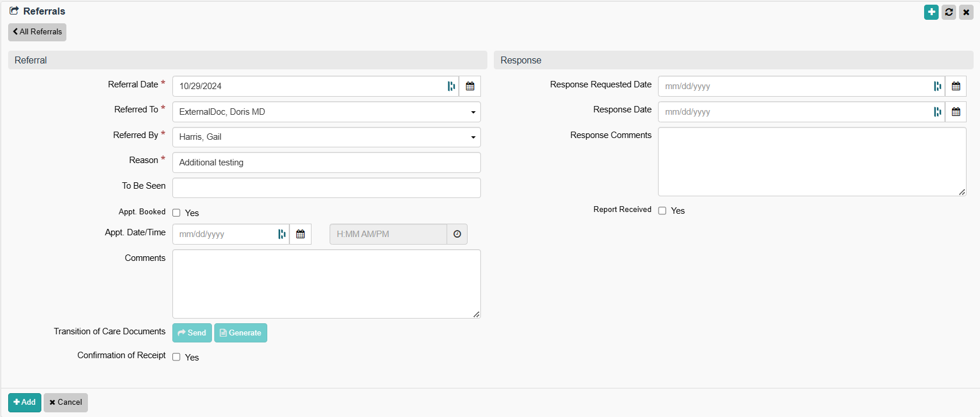Image resolution: width=980 pixels, height=417 pixels.
Task: Click the Add button at bottom
Action: tap(24, 402)
